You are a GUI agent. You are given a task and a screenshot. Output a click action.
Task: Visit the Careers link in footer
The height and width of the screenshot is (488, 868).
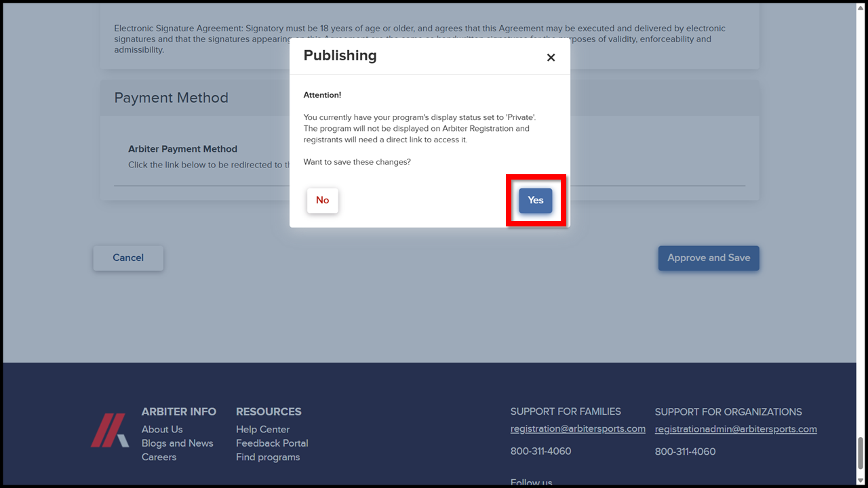point(159,457)
